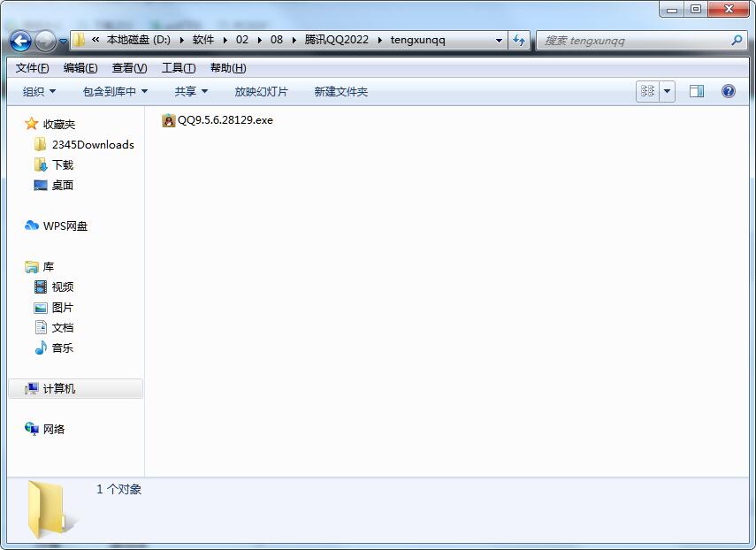Open 图片 library
The height and width of the screenshot is (550, 756).
point(63,308)
